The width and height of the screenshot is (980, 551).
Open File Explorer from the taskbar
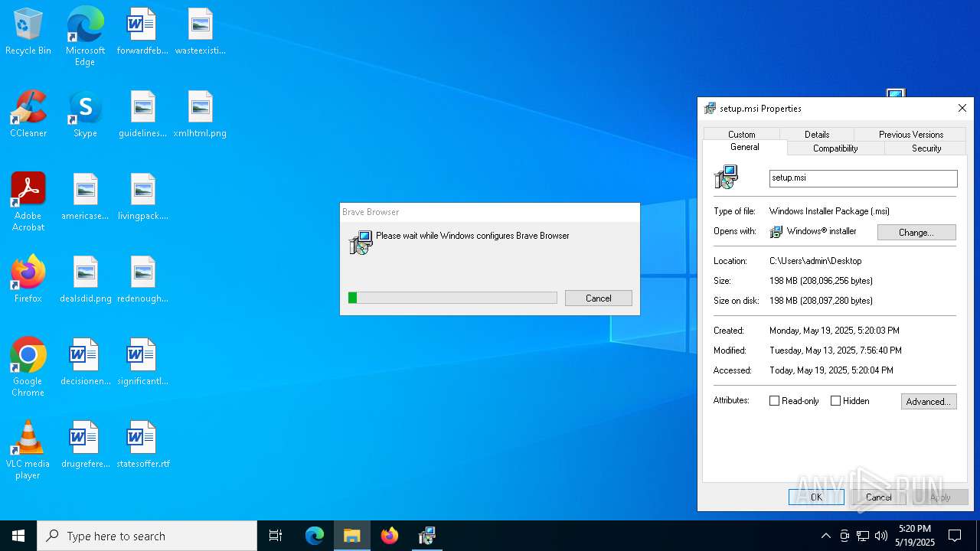coord(352,536)
